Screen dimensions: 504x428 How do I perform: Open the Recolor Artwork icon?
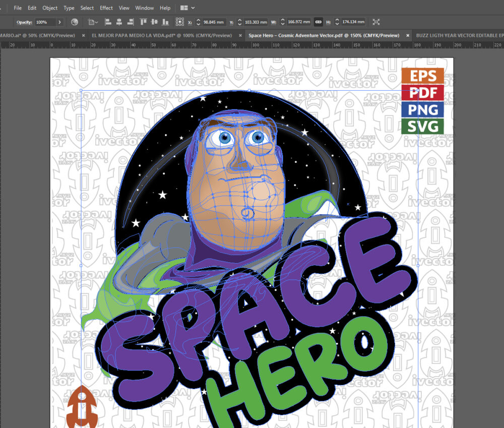(x=75, y=22)
